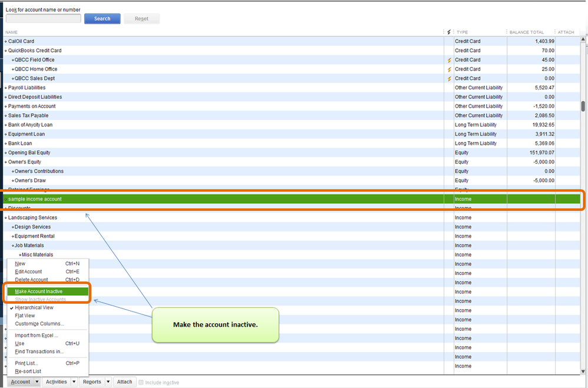The image size is (588, 388).
Task: Open the Account button dropdown arrow
Action: [37, 382]
